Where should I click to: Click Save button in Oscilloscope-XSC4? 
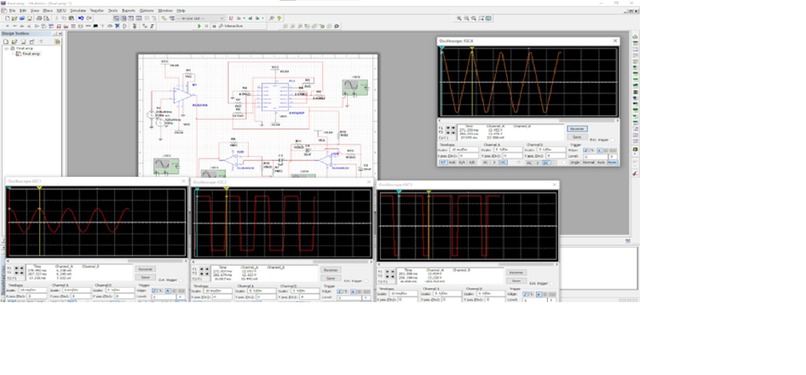click(577, 137)
